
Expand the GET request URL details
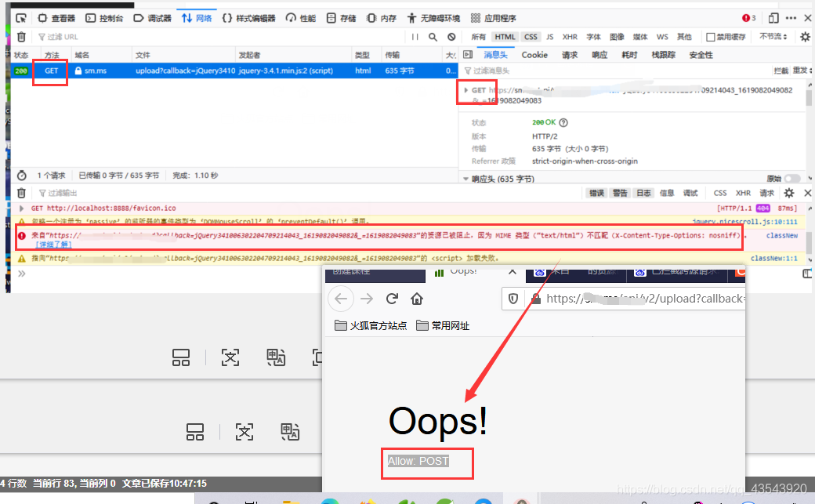point(466,90)
